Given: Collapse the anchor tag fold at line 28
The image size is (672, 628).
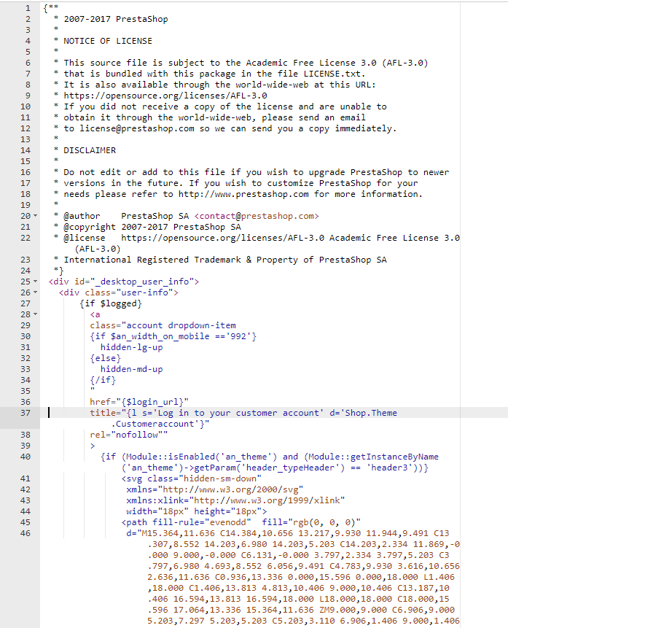Looking at the screenshot, I should pos(36,314).
